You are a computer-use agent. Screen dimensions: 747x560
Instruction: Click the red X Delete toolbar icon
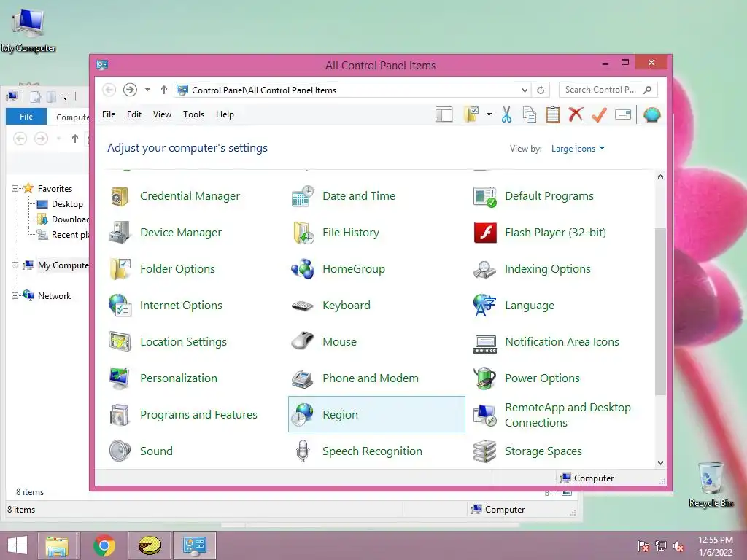tap(576, 114)
